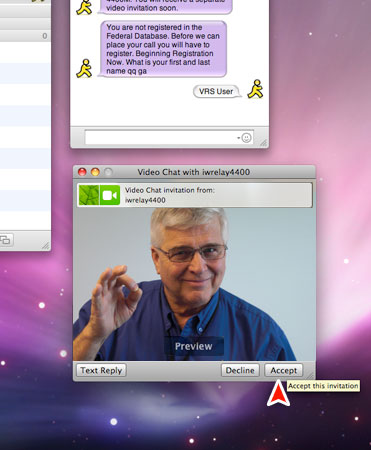Click AIM icon next to video invitation soon message

tap(84, 7)
